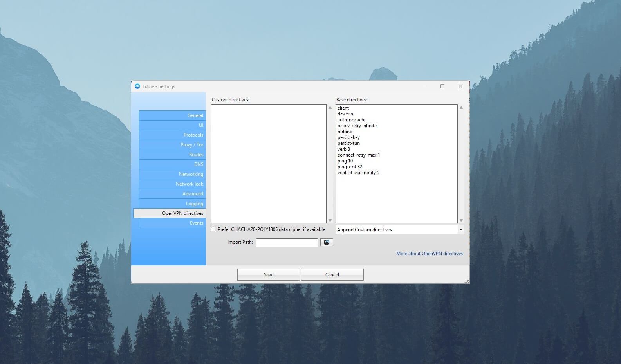Maximize the Eddie Settings window

(x=442, y=86)
